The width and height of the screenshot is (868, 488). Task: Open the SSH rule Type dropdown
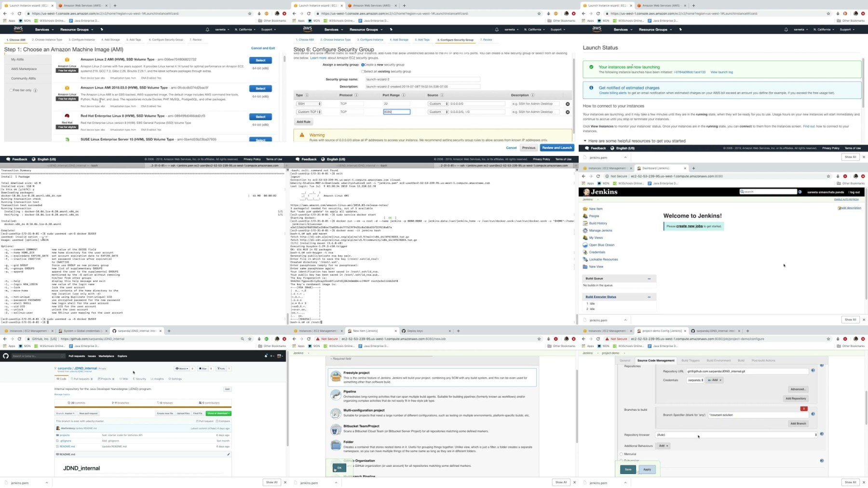(309, 104)
